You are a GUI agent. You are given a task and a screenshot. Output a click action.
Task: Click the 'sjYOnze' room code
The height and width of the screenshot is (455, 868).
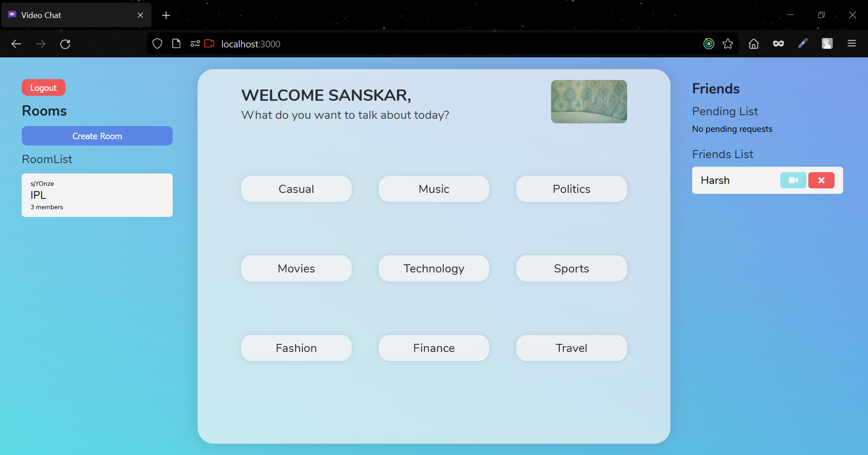point(42,183)
